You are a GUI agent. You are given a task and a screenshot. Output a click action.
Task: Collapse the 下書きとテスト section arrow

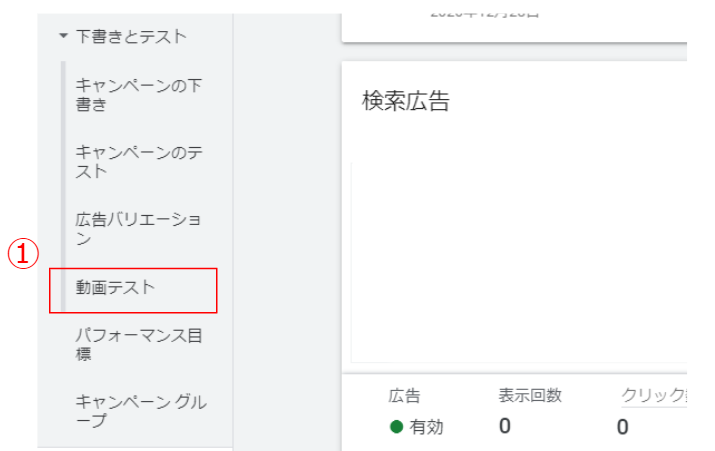64,37
